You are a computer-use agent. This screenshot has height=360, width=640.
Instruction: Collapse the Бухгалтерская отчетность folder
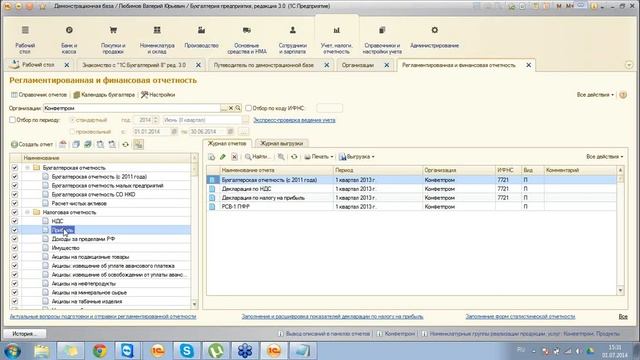(27, 168)
